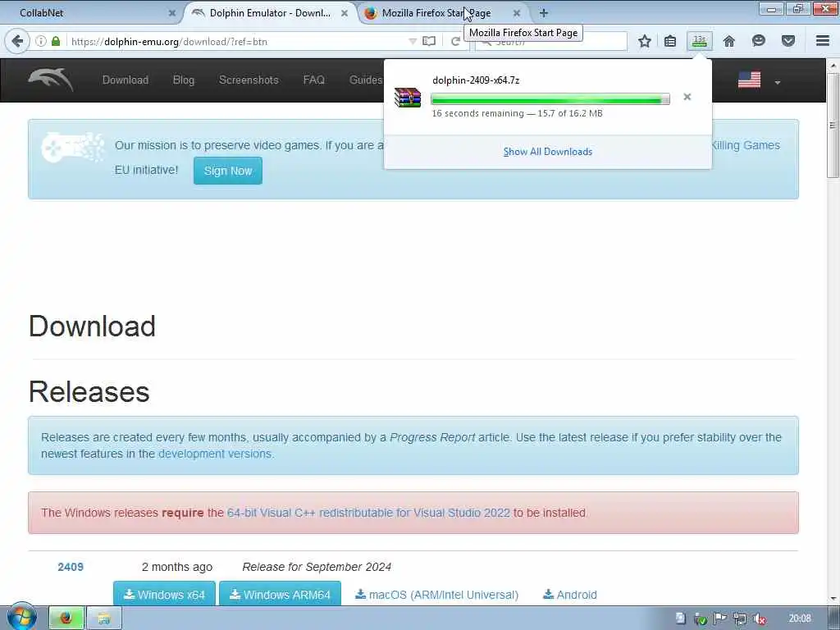Viewport: 840px width, 630px height.
Task: Toggle the downloads toolbar button
Action: (700, 41)
